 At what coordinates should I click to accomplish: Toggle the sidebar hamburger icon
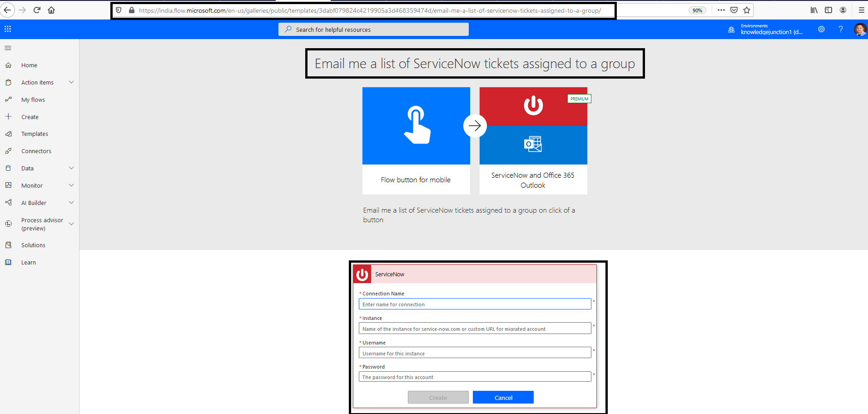(x=8, y=48)
